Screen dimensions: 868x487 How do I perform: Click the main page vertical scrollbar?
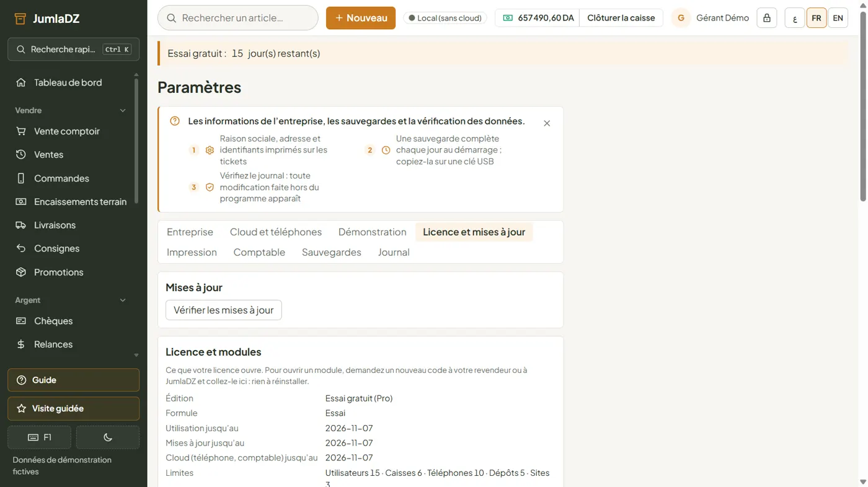[x=863, y=105]
